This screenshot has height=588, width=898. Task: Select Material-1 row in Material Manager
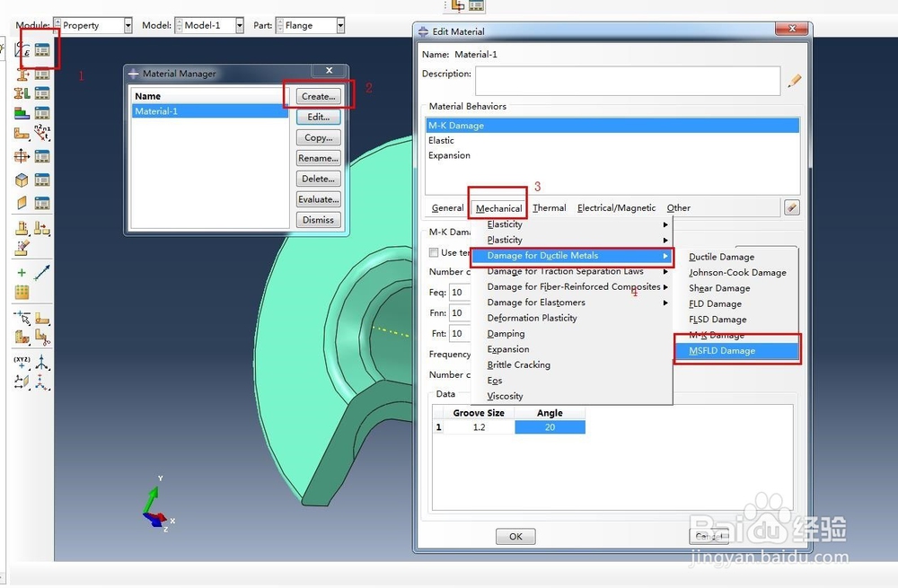209,111
